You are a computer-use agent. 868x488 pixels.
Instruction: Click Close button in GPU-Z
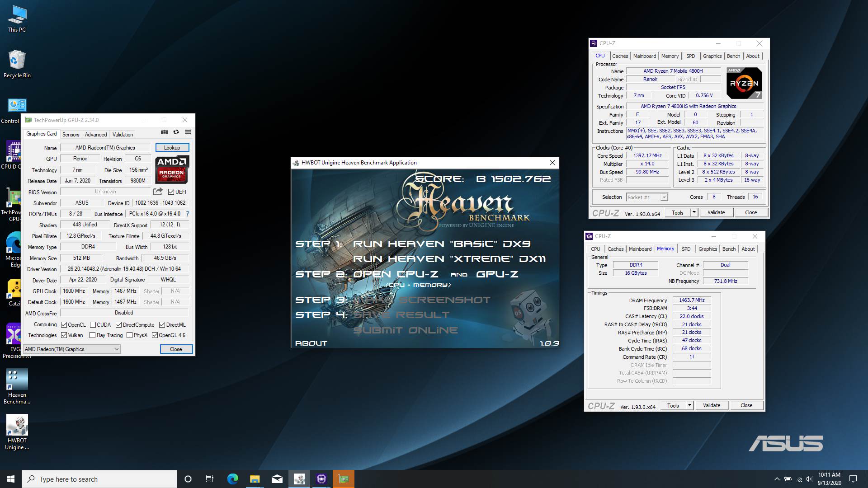tap(176, 349)
